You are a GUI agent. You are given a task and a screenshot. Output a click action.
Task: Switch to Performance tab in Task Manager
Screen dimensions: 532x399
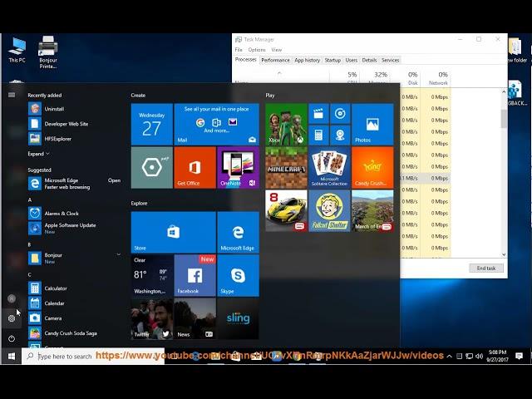tap(275, 60)
